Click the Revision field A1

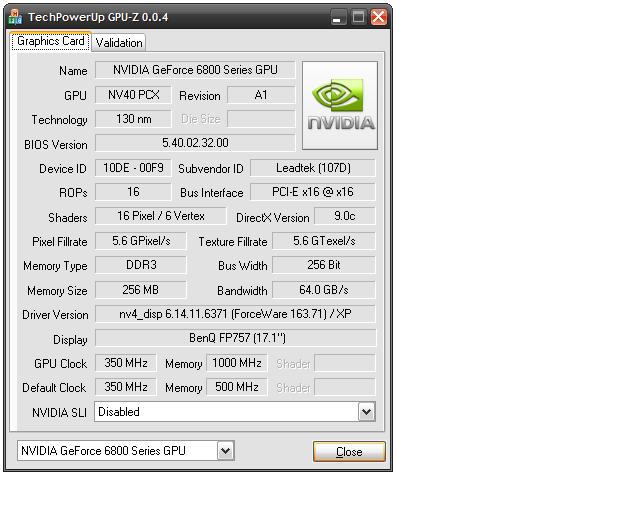(x=261, y=95)
